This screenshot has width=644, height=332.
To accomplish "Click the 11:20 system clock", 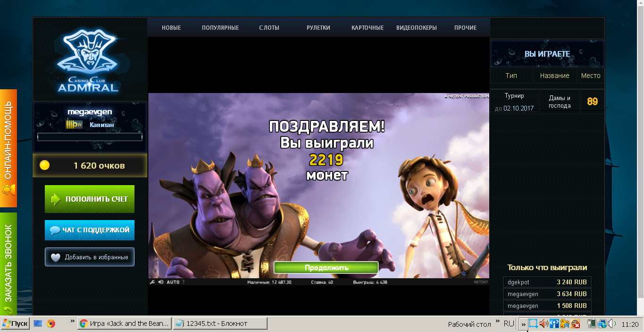I will click(x=630, y=324).
